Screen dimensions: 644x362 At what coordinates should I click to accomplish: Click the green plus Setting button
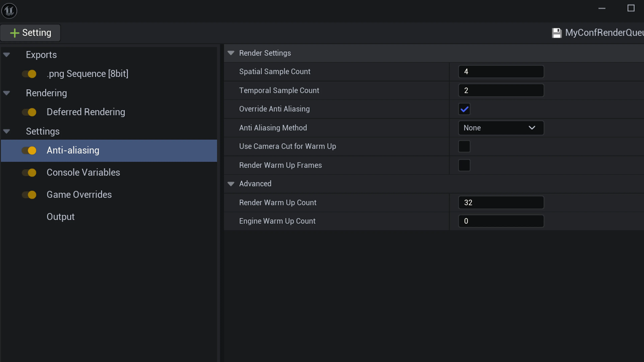(x=30, y=33)
